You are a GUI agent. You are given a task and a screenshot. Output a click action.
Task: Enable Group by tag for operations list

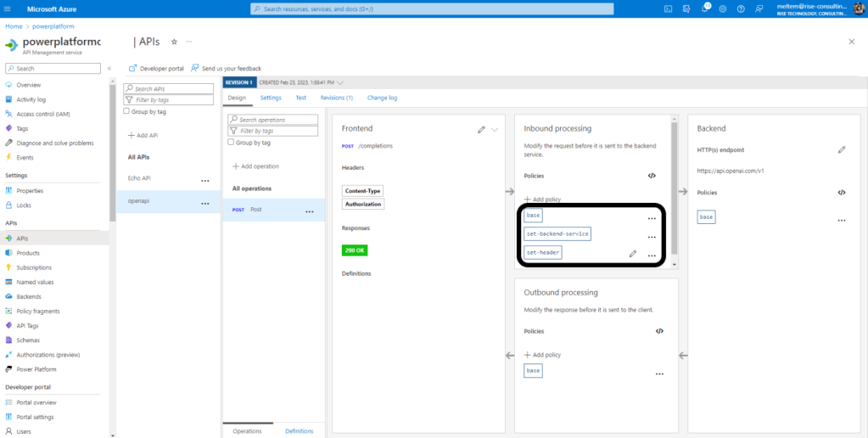232,143
